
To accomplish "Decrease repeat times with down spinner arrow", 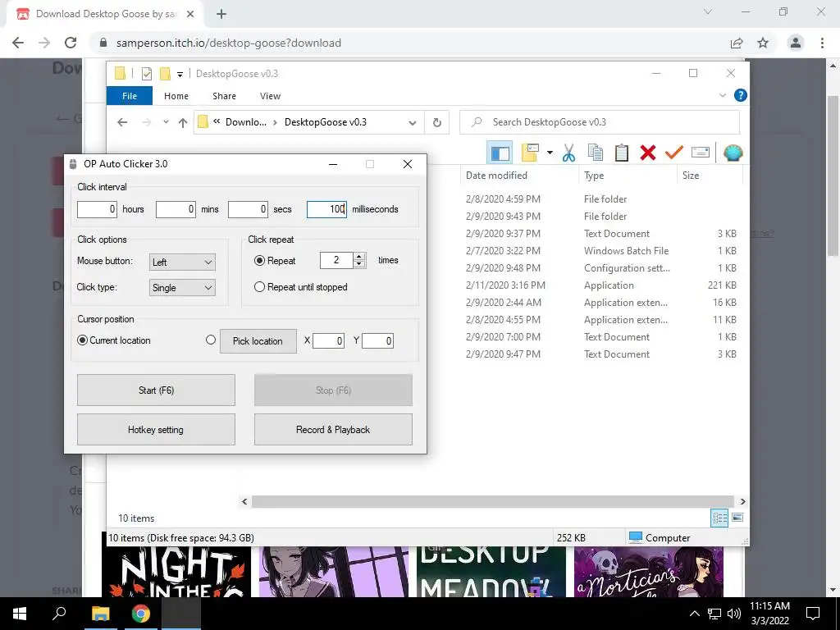I will point(359,265).
